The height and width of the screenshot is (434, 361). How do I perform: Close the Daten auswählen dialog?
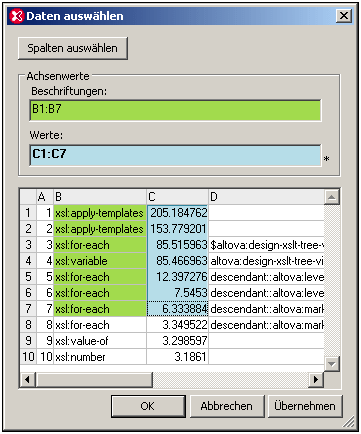[344, 16]
